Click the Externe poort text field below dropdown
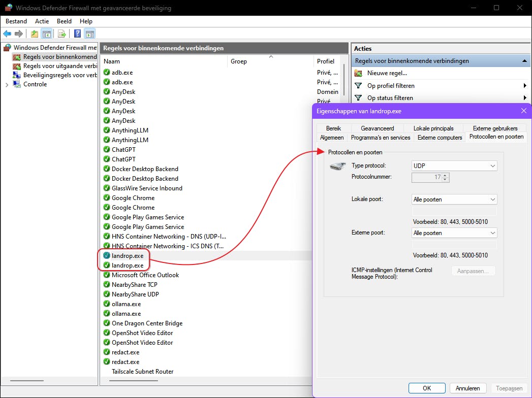 [454, 245]
